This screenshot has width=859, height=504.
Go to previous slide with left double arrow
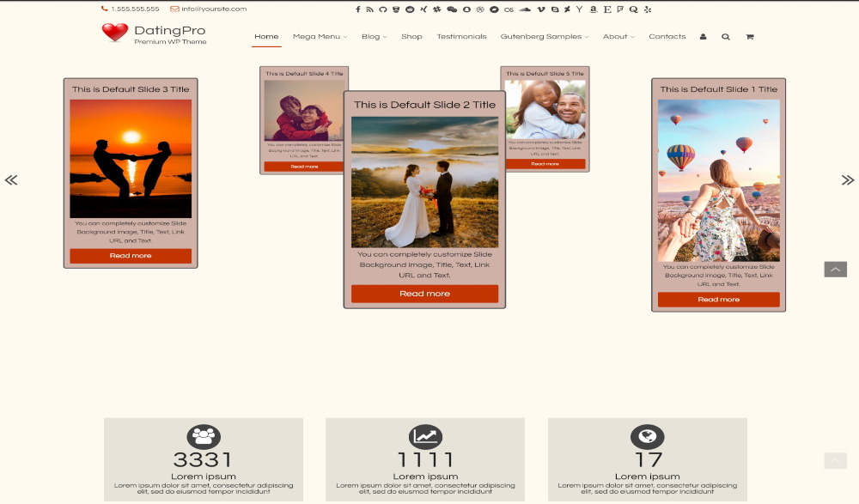click(x=11, y=179)
